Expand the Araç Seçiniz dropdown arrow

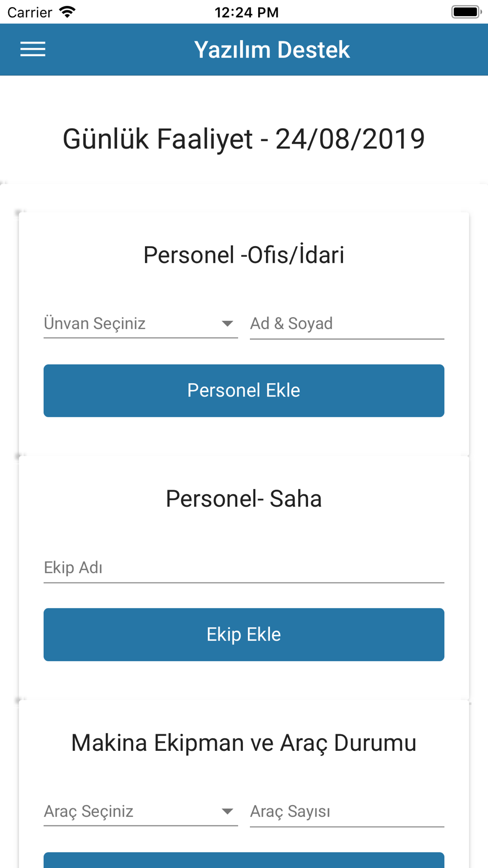(227, 811)
